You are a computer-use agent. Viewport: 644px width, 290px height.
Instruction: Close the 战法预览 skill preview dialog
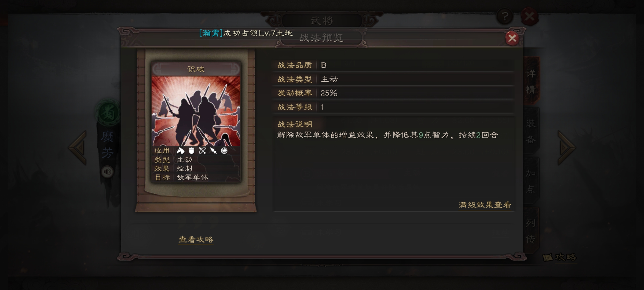pyautogui.click(x=512, y=38)
